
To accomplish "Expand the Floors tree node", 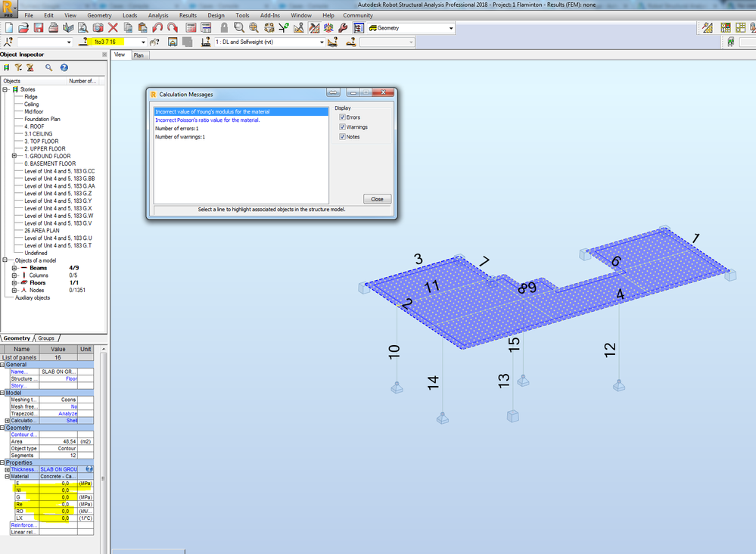I will (14, 283).
